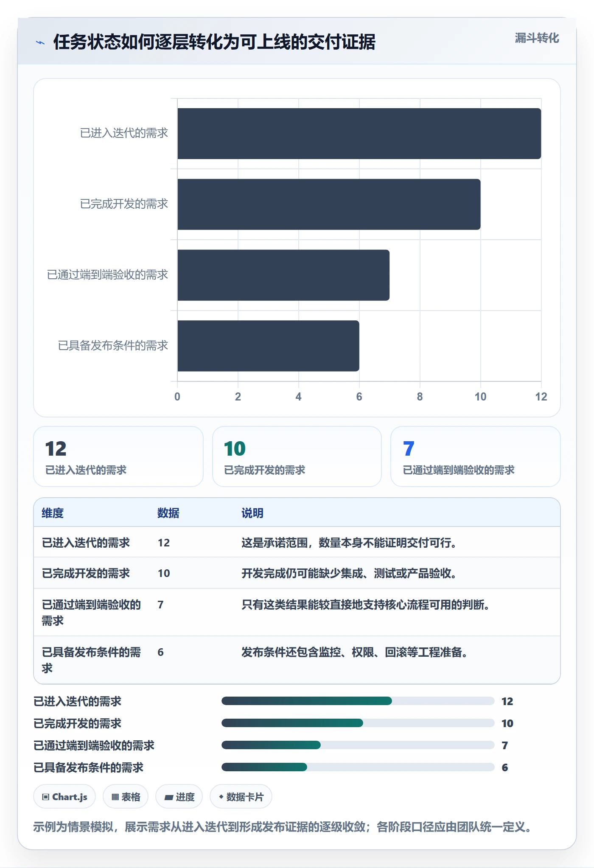Viewport: 594px width, 868px height.
Task: Click the 进度 chip
Action: (x=179, y=797)
